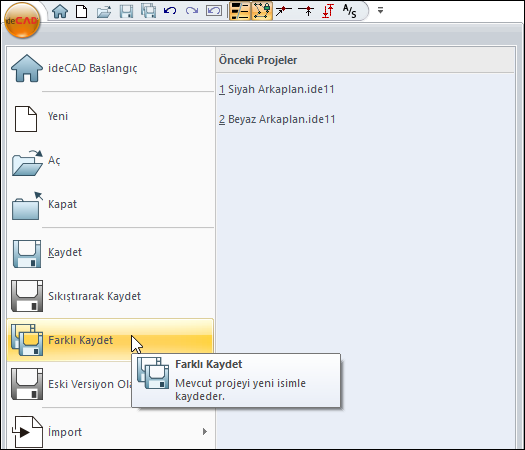
Task: Click the floppy icon beside Kaydet
Action: tap(27, 254)
